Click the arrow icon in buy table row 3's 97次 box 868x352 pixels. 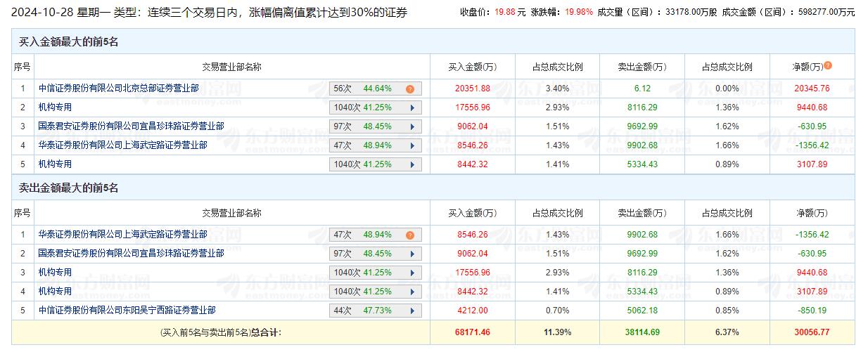pos(411,127)
